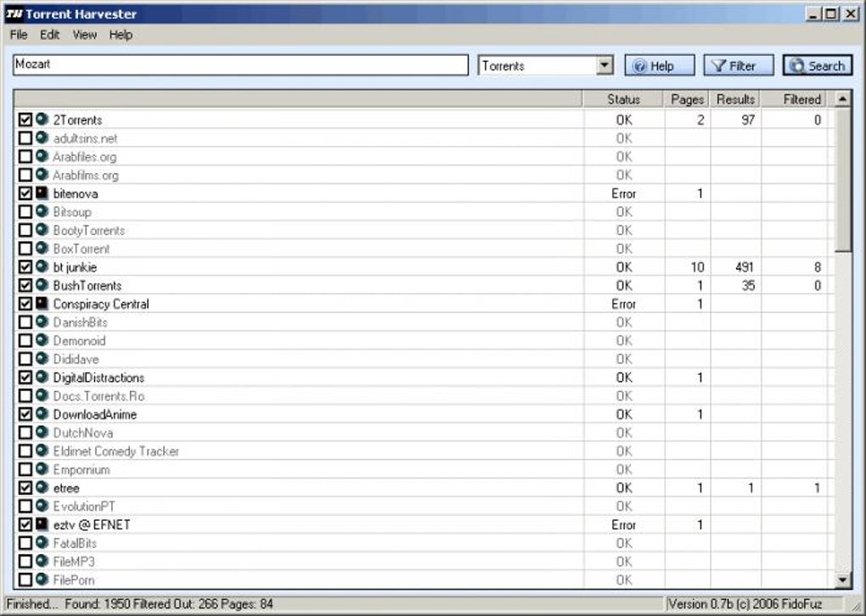Open the View menu
Image resolution: width=866 pixels, height=616 pixels.
[x=85, y=35]
